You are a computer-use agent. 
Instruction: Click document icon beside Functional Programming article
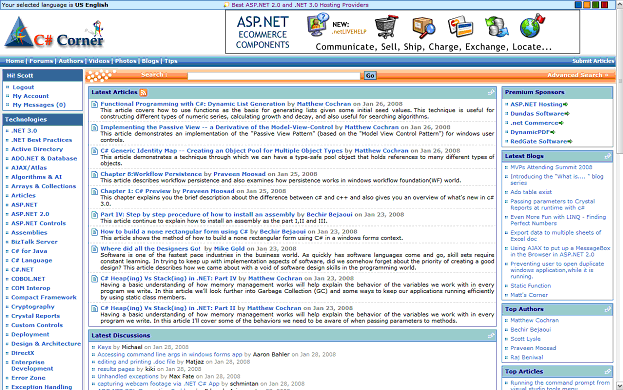94,104
